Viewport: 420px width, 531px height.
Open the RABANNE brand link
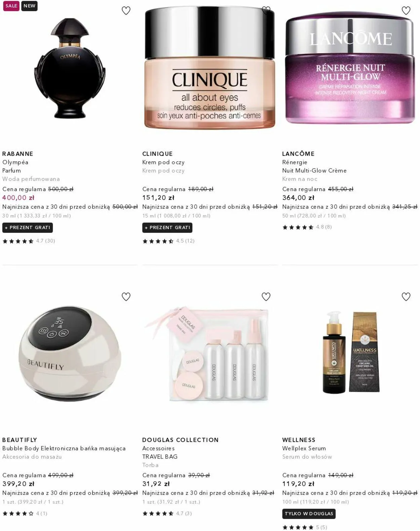(18, 154)
